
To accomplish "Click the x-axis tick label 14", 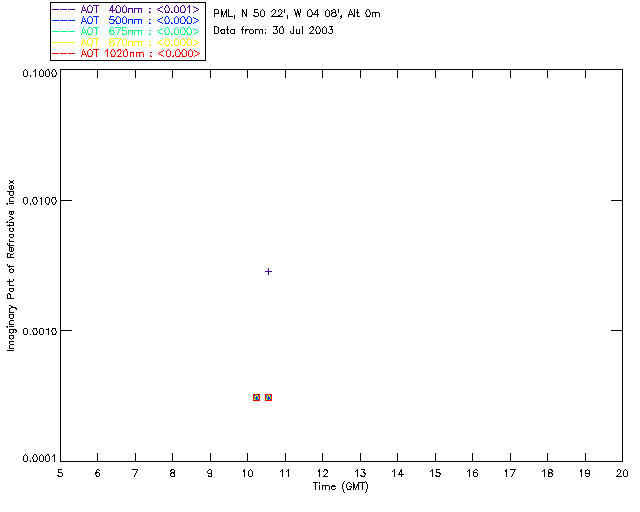I will 398,473.
